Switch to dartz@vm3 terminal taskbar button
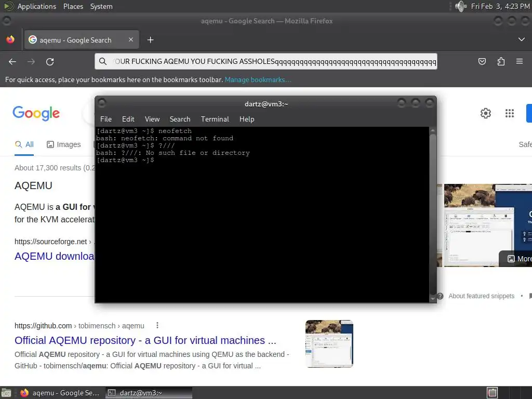 (149, 393)
